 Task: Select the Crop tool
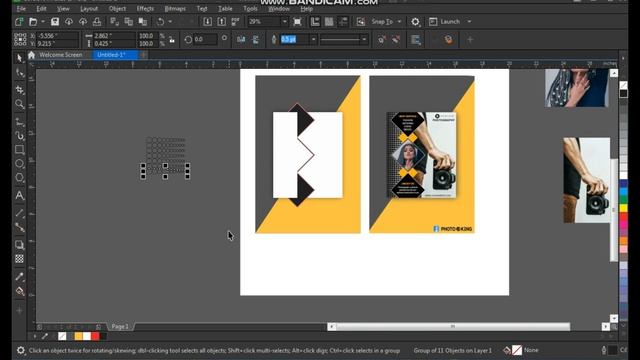coord(19,89)
